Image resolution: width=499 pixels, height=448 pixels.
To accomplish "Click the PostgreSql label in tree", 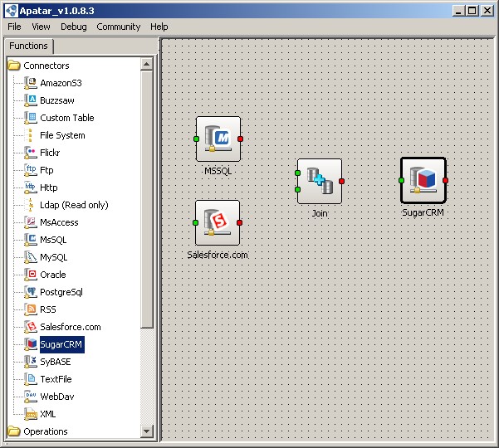I will click(61, 292).
